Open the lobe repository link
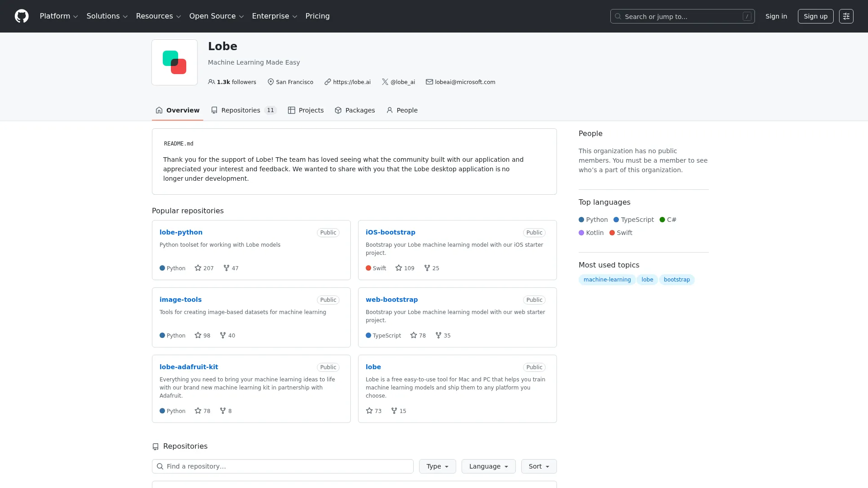The image size is (868, 488). 373,367
